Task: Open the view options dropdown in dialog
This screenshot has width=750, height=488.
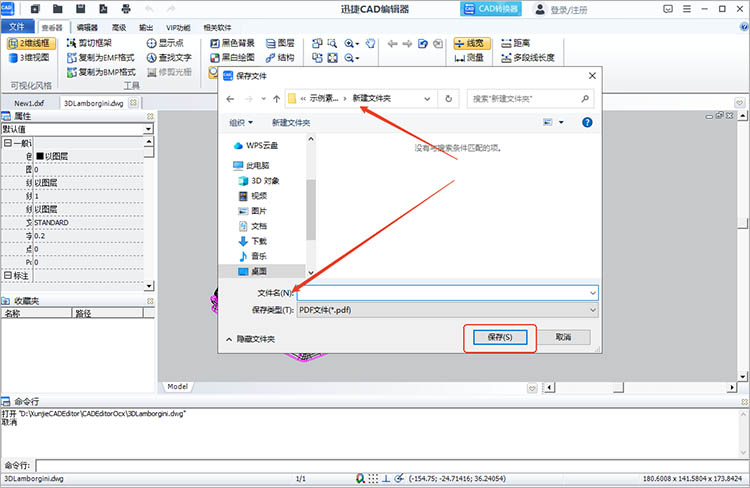Action: 561,122
